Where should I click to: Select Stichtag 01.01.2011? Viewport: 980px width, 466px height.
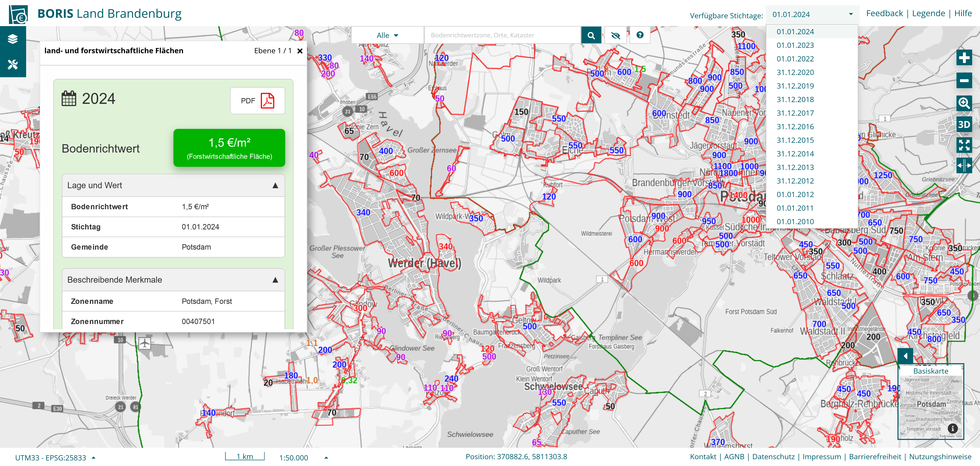pos(812,208)
